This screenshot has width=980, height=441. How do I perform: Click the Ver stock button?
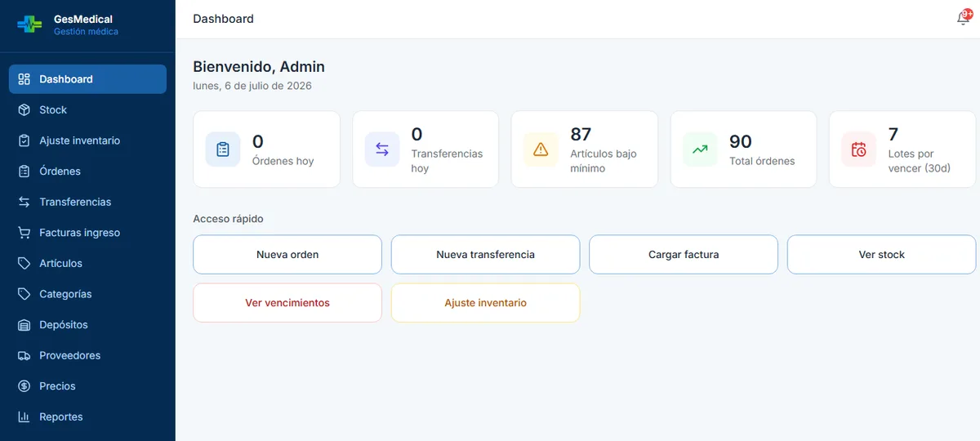[x=881, y=255]
